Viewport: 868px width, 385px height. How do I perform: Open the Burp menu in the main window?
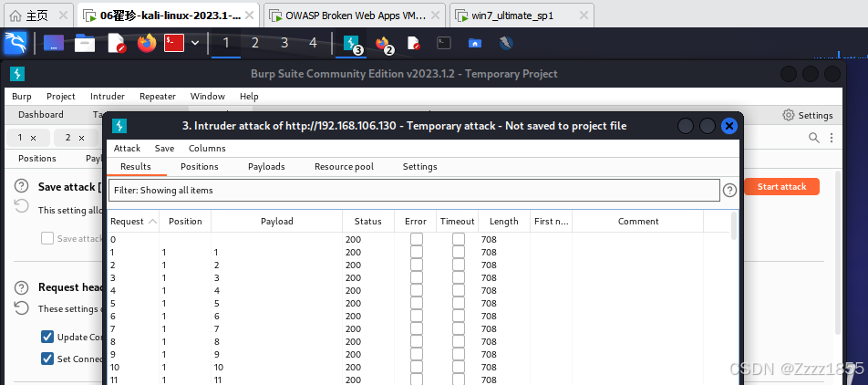22,97
